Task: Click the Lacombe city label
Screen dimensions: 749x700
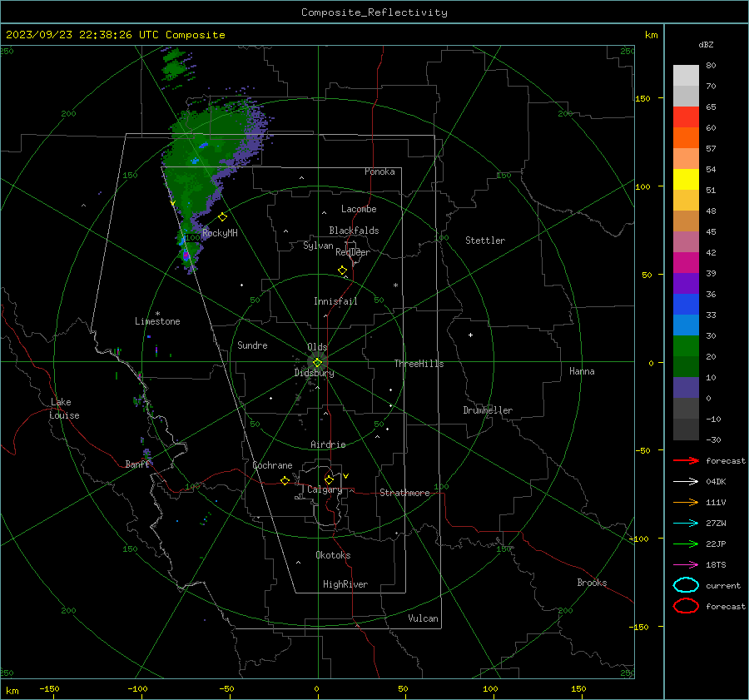Action: (359, 209)
